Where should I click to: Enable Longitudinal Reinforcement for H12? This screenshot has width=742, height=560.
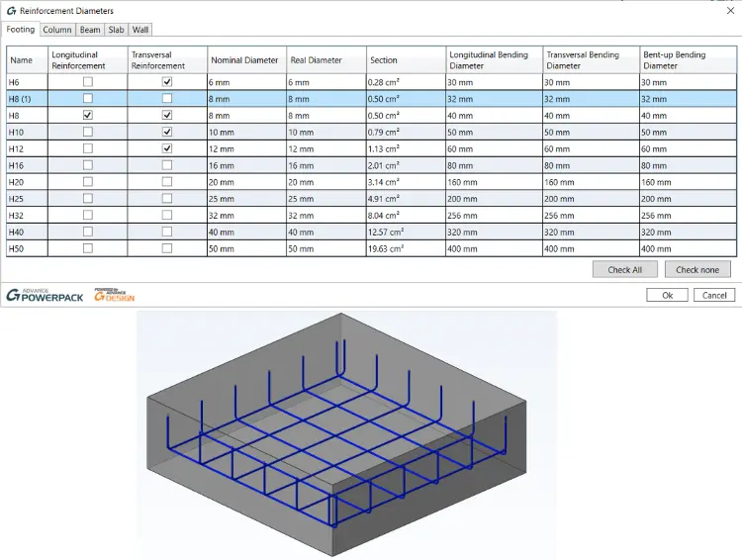(87, 148)
